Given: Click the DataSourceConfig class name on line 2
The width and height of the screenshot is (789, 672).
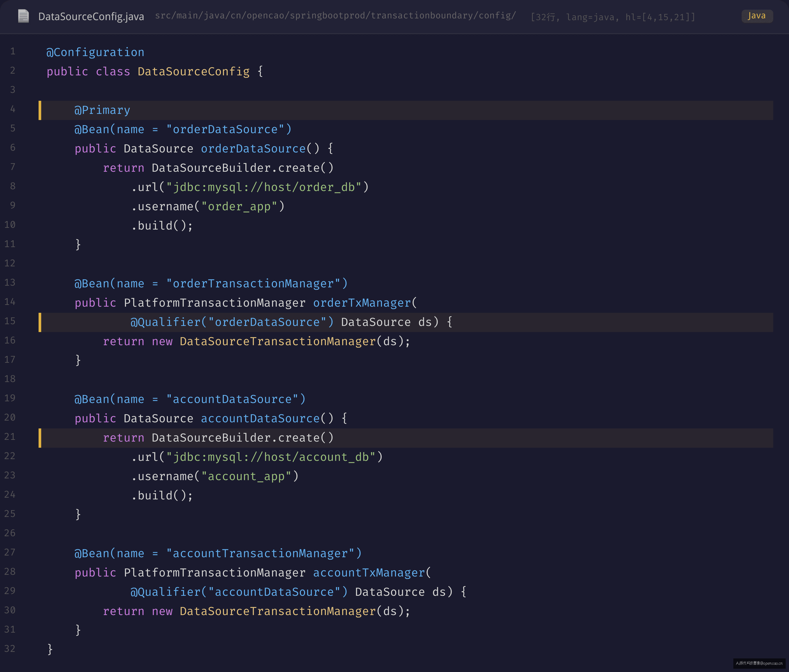Looking at the screenshot, I should point(194,72).
